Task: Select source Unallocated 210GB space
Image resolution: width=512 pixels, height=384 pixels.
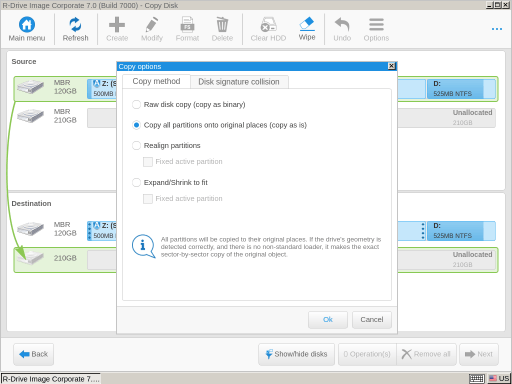Action: 446,118
